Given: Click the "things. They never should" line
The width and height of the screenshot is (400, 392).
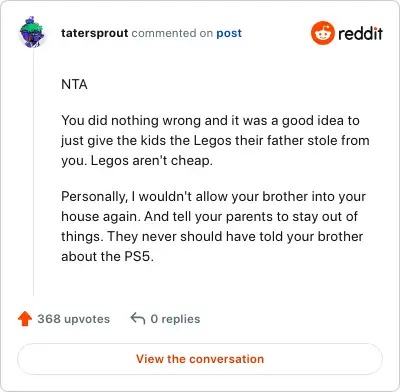Looking at the screenshot, I should coord(212,237).
